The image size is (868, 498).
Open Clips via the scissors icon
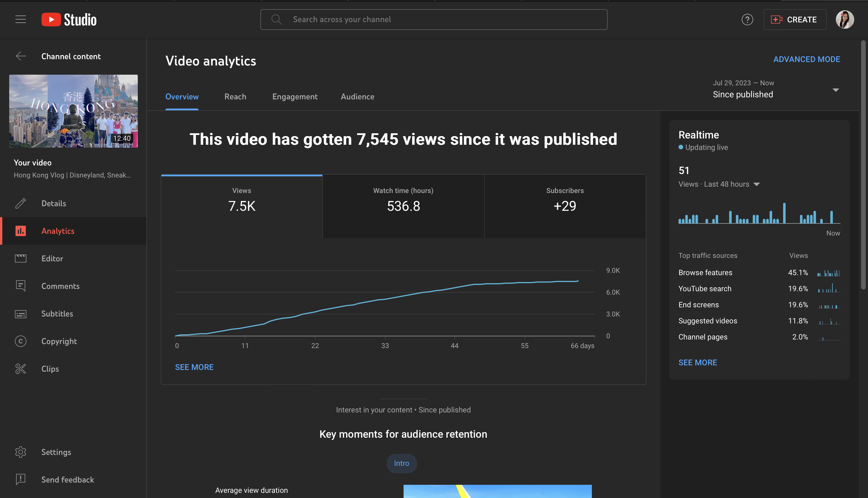click(x=20, y=369)
